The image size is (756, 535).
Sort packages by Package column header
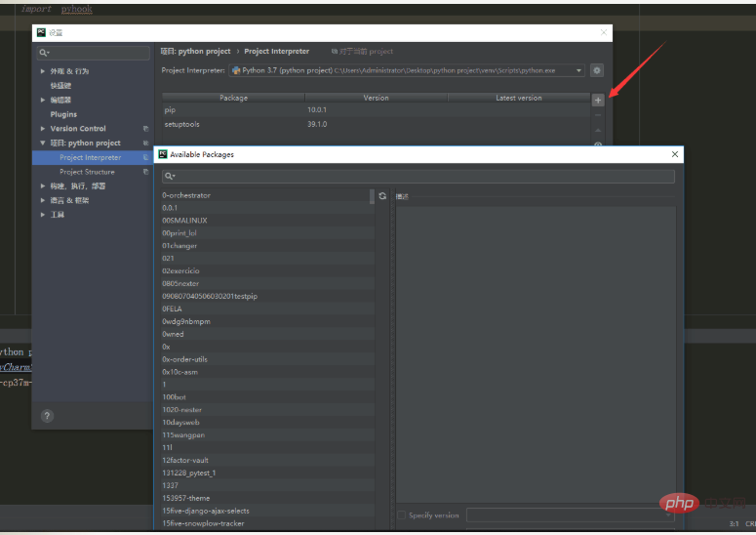point(233,98)
